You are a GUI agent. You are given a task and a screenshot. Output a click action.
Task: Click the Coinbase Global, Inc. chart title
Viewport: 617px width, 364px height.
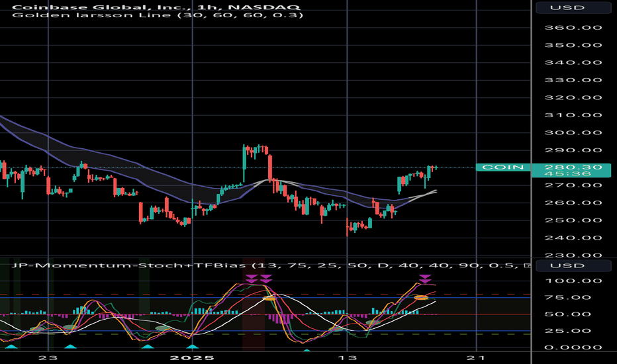click(x=156, y=7)
